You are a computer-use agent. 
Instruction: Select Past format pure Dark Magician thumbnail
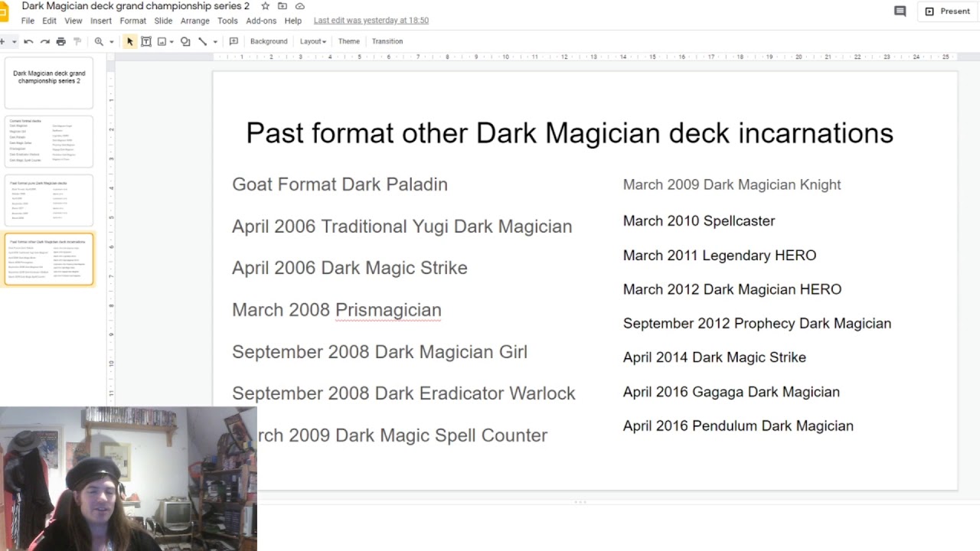[x=49, y=201]
